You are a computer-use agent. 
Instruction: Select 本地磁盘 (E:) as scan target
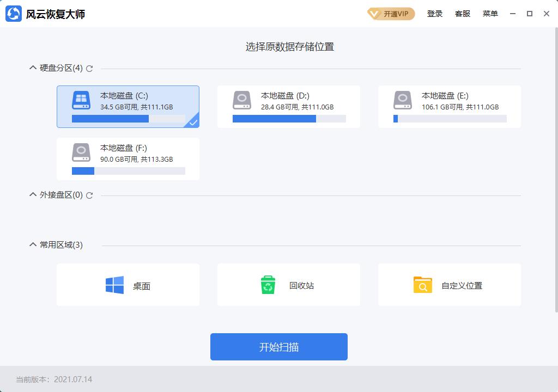point(449,106)
